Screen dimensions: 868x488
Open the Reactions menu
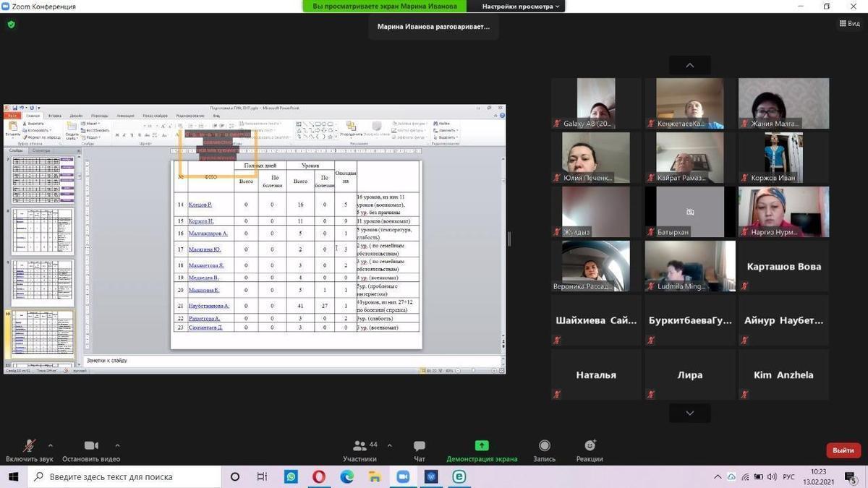click(590, 450)
